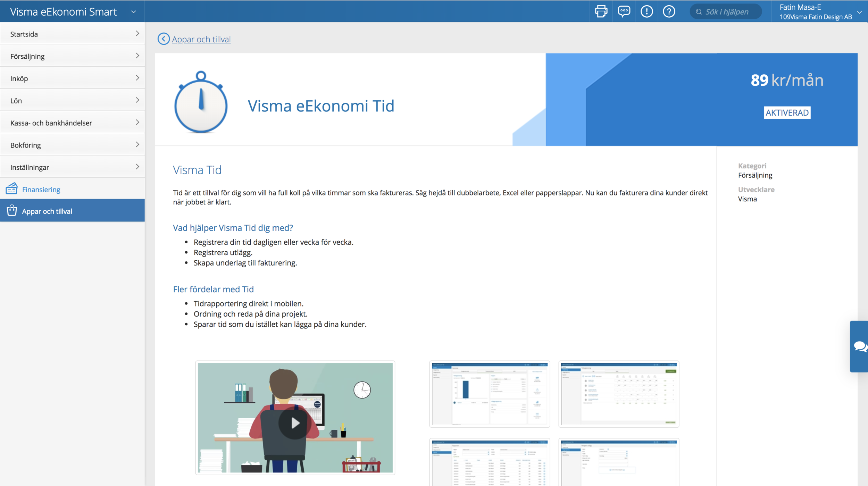Open the Fatin Masa-E user account dropdown
Screen dimensions: 868x486
(x=859, y=12)
